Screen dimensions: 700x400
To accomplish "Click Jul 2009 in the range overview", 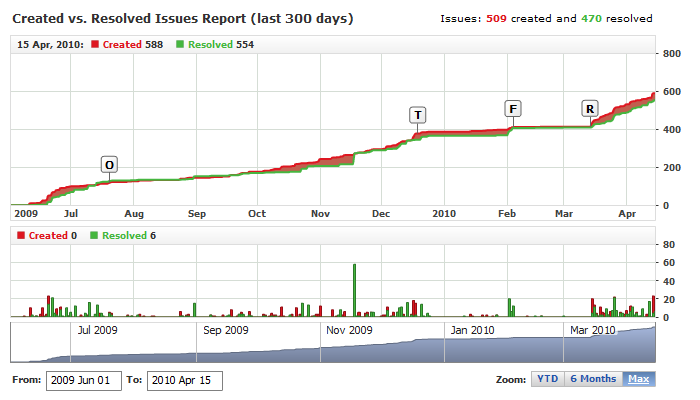I will [x=98, y=330].
